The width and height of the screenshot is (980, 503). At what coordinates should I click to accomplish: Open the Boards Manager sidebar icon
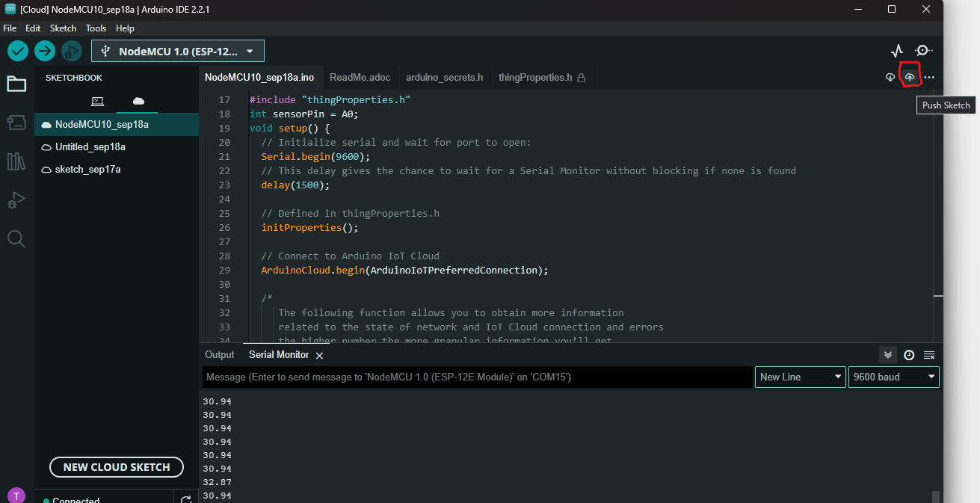coord(16,122)
